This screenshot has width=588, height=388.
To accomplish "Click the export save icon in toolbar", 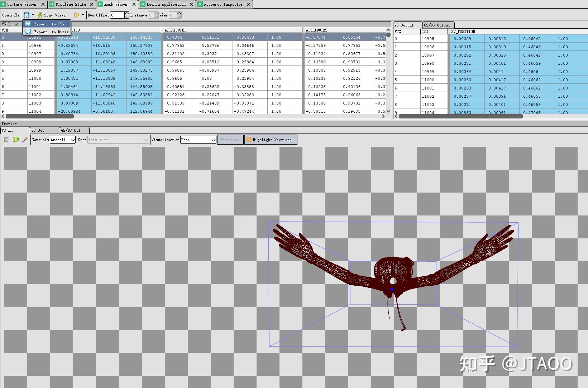I will click(27, 15).
